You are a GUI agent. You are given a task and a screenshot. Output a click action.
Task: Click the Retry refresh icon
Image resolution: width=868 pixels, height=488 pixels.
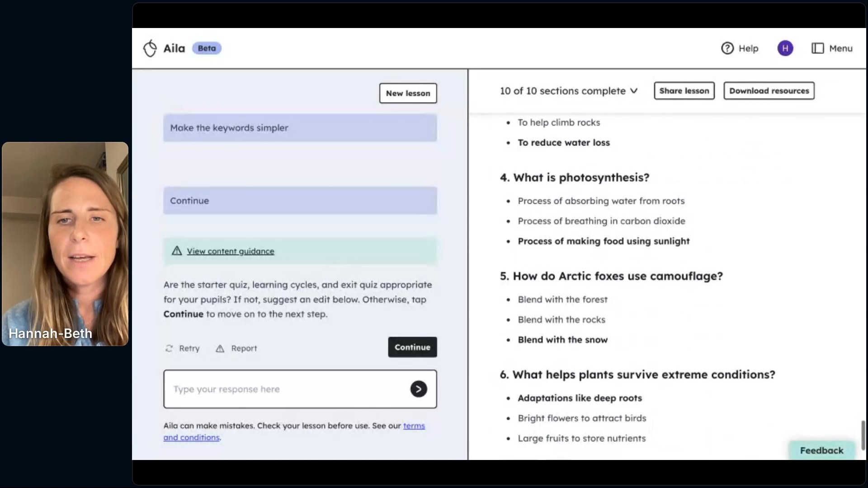(x=169, y=348)
